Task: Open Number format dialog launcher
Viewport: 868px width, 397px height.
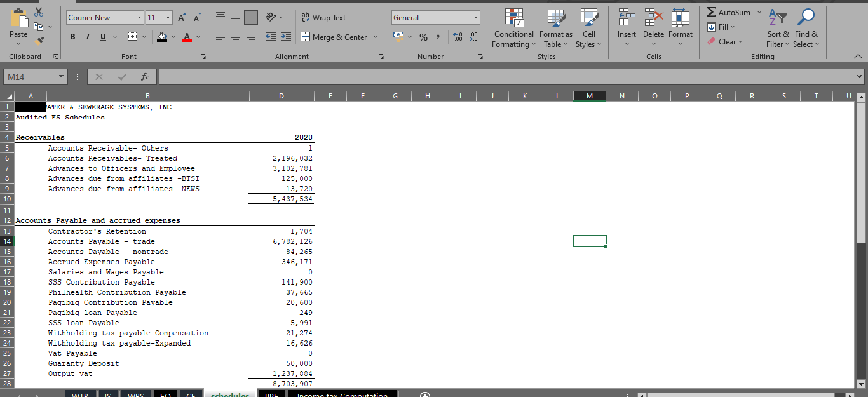Action: point(480,57)
